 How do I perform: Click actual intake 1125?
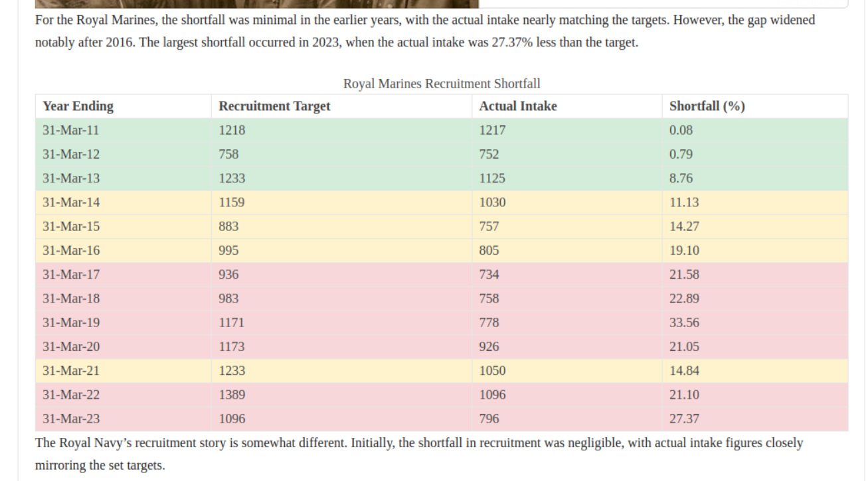tap(567, 178)
